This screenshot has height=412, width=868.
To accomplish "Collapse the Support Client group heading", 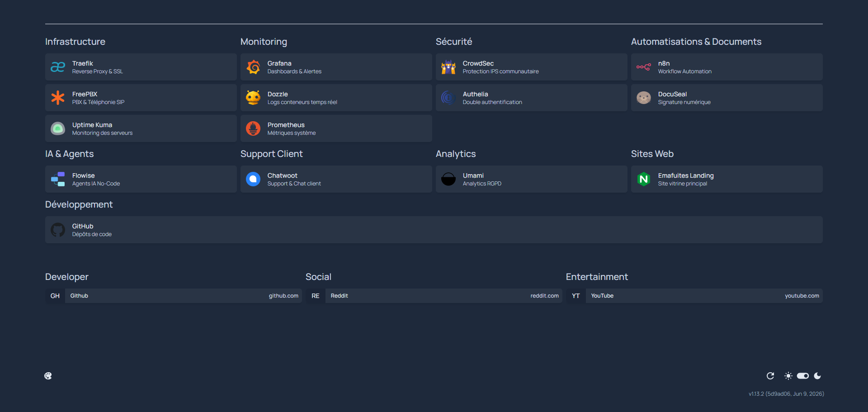I will (x=272, y=154).
